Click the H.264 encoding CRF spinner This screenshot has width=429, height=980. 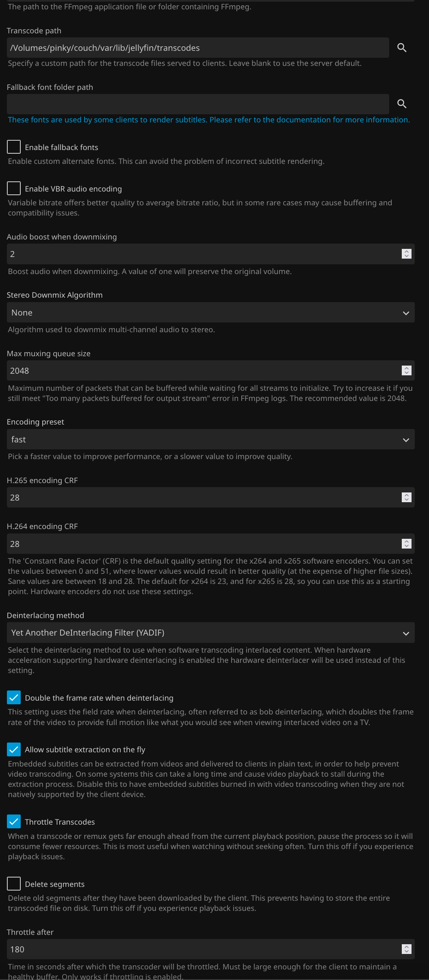tap(406, 544)
